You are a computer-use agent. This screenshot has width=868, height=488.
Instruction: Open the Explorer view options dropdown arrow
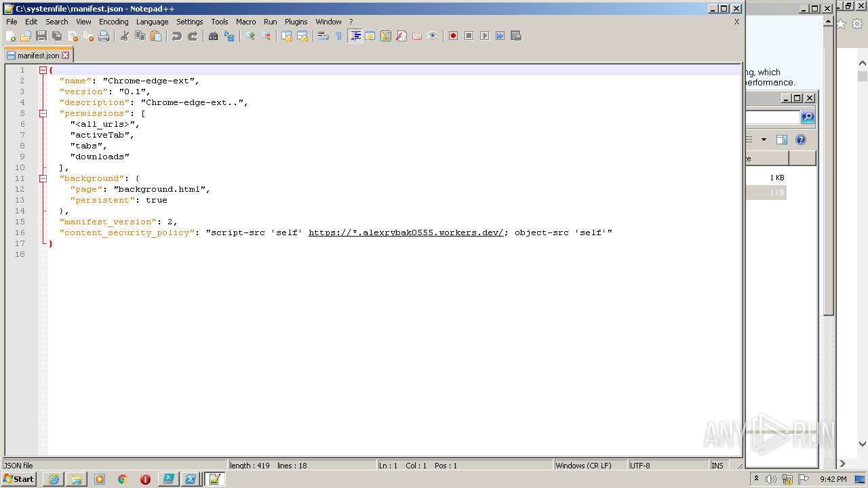click(x=764, y=140)
